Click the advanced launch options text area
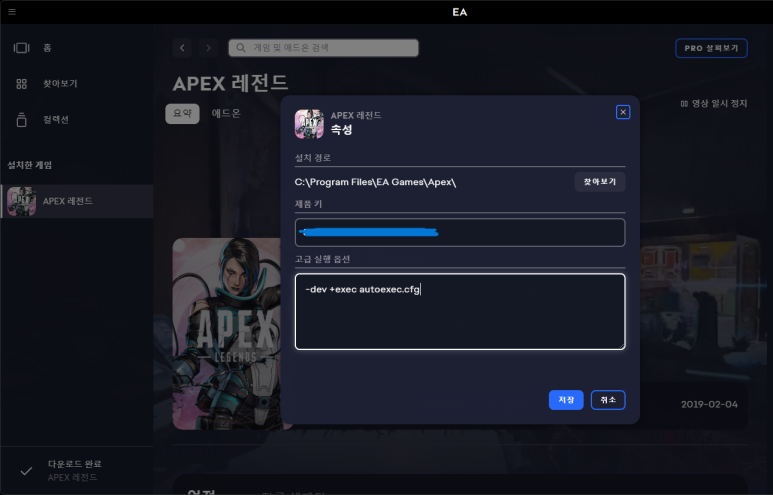The image size is (773, 495). click(460, 312)
